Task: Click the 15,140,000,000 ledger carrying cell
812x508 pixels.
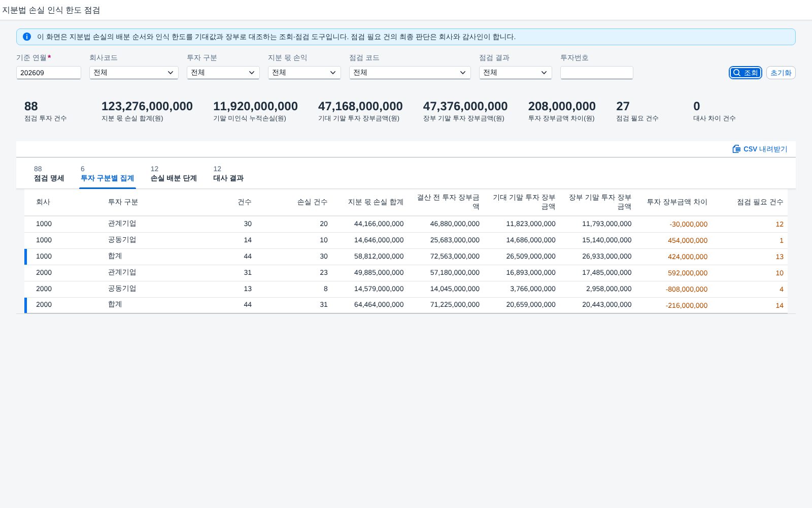Action: (x=607, y=240)
